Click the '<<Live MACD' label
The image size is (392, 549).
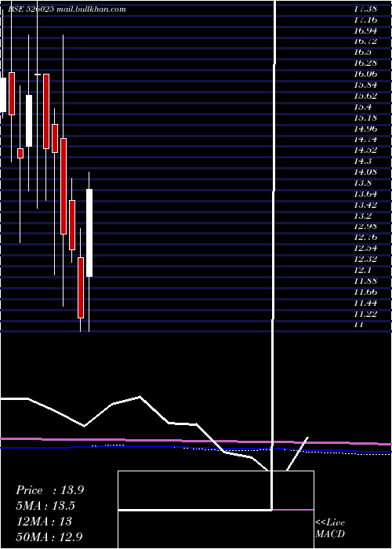[330, 529]
